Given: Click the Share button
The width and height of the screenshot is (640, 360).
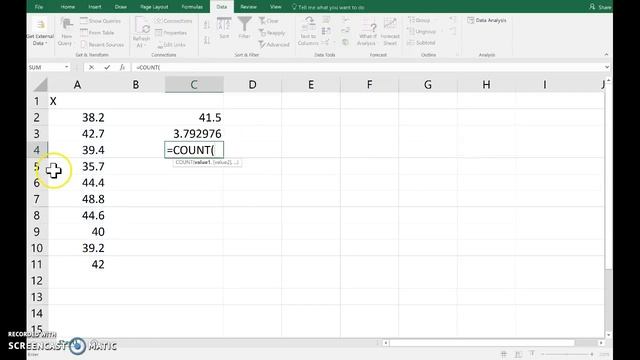Looking at the screenshot, I should (x=600, y=7).
